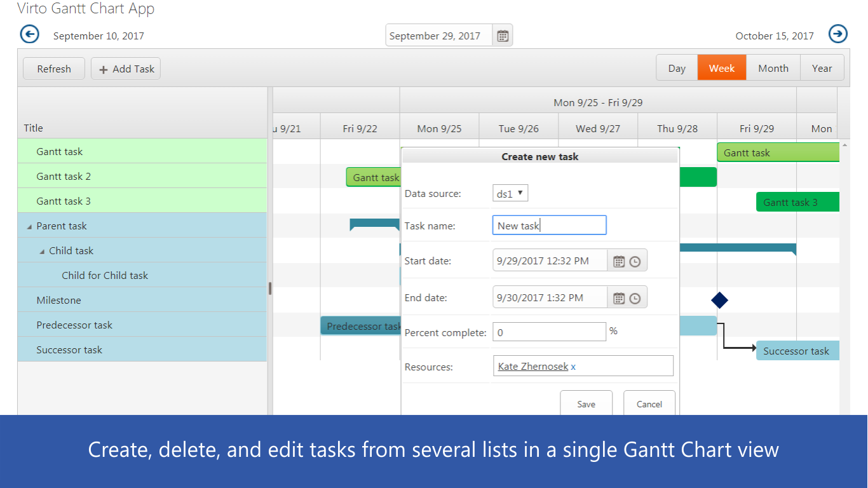The image size is (868, 488).
Task: Cancel the Create new task dialog
Action: (x=649, y=403)
